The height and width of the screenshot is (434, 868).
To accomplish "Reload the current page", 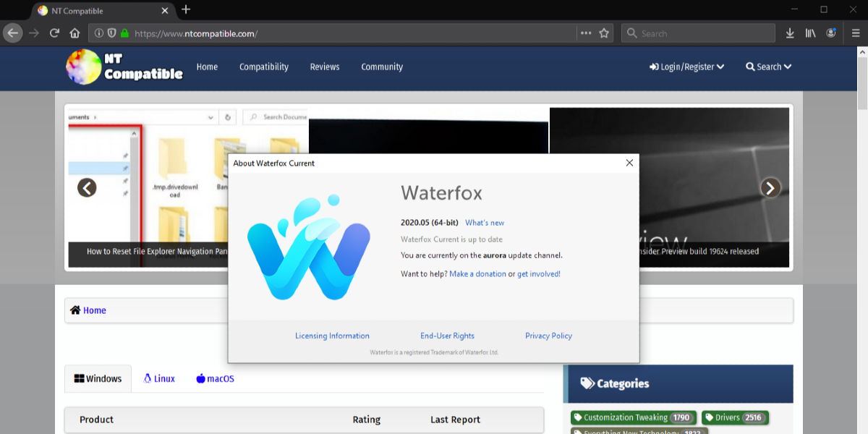I will pyautogui.click(x=54, y=33).
